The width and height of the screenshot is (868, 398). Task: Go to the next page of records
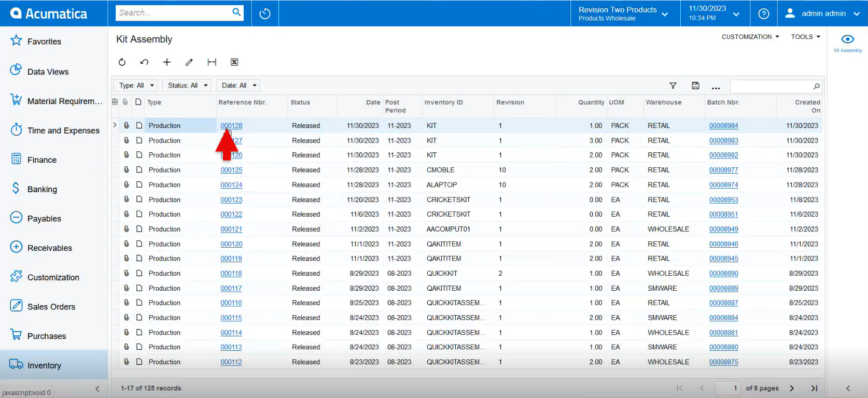click(792, 388)
